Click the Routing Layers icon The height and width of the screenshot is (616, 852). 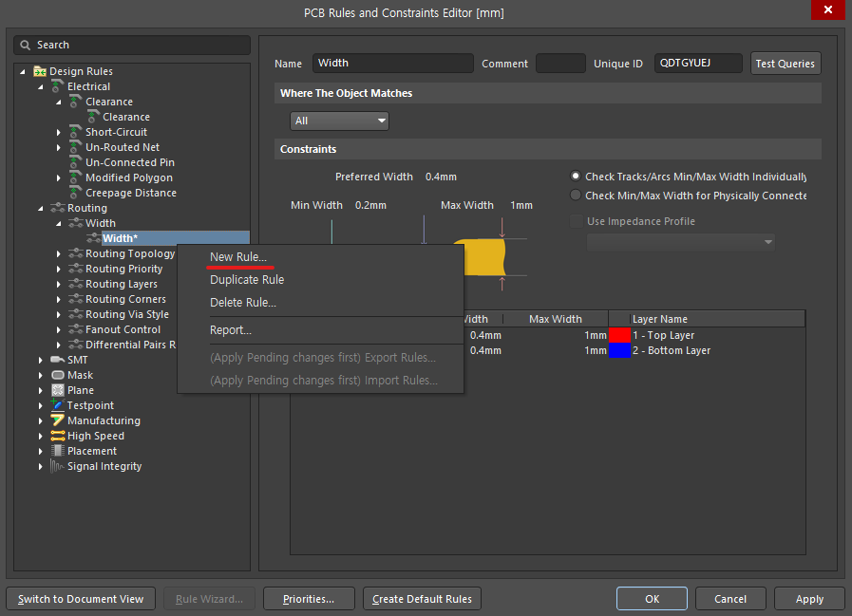(76, 284)
